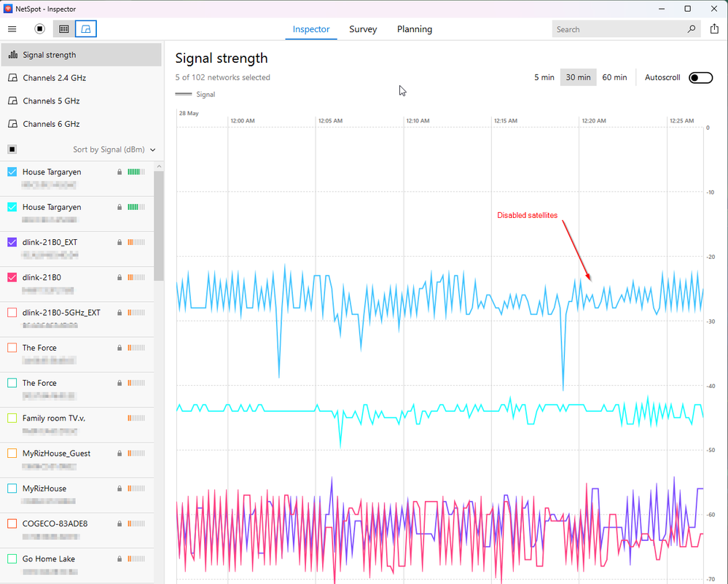Set time range to 60 min
The height and width of the screenshot is (584, 728).
(x=614, y=77)
